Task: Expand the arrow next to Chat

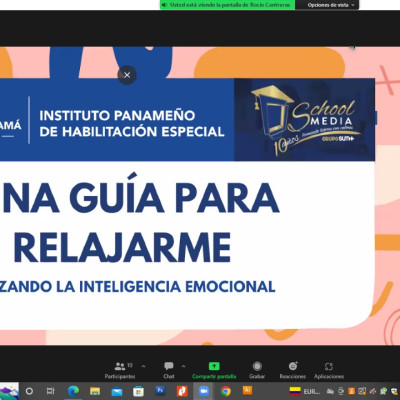Action: 183,366
